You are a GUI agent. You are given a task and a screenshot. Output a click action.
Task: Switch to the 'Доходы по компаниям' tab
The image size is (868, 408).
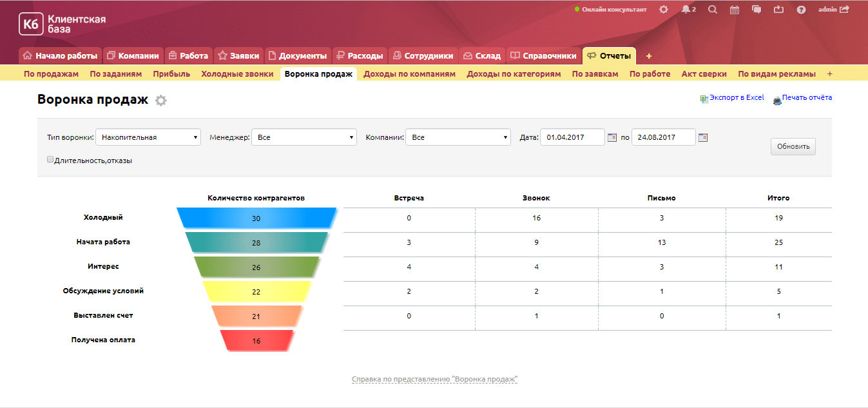pos(410,73)
